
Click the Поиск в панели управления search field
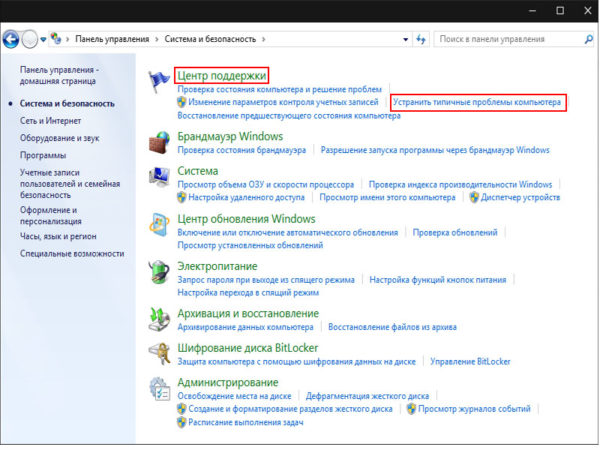pyautogui.click(x=500, y=39)
